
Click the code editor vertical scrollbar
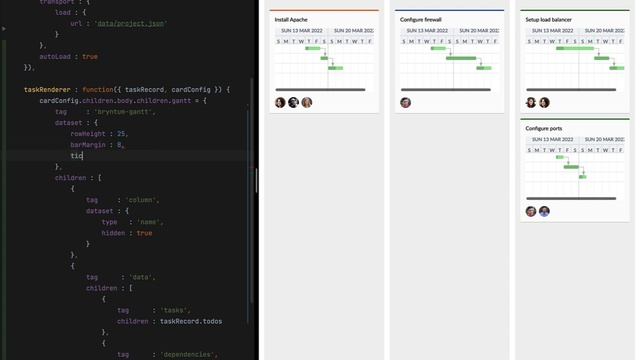[251, 191]
